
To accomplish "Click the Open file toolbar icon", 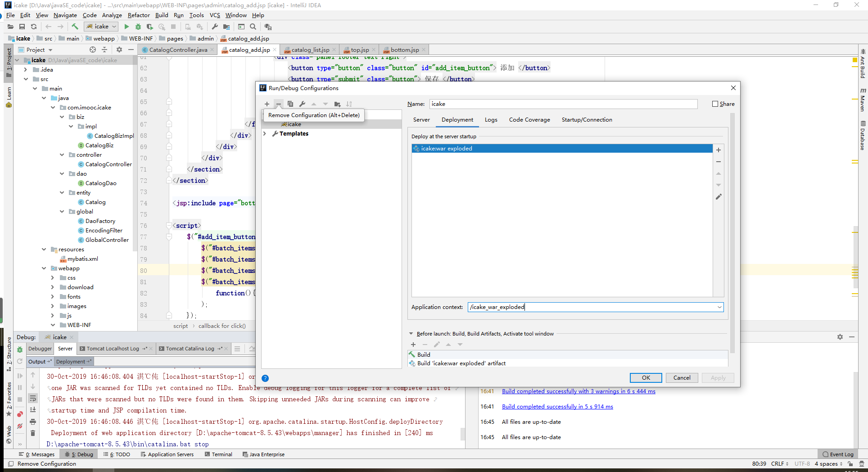I will 10,27.
